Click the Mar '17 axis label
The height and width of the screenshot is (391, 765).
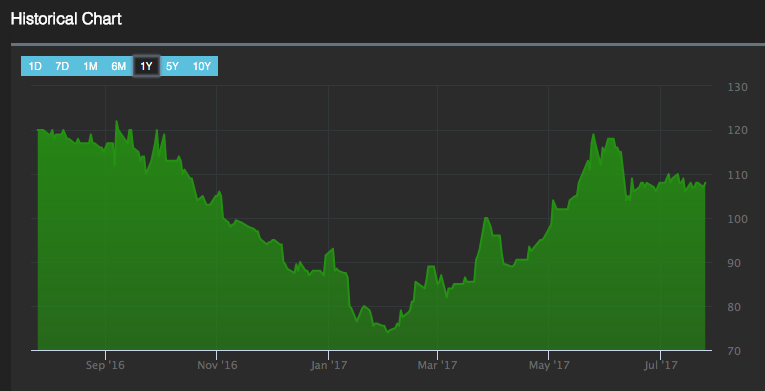tap(437, 365)
